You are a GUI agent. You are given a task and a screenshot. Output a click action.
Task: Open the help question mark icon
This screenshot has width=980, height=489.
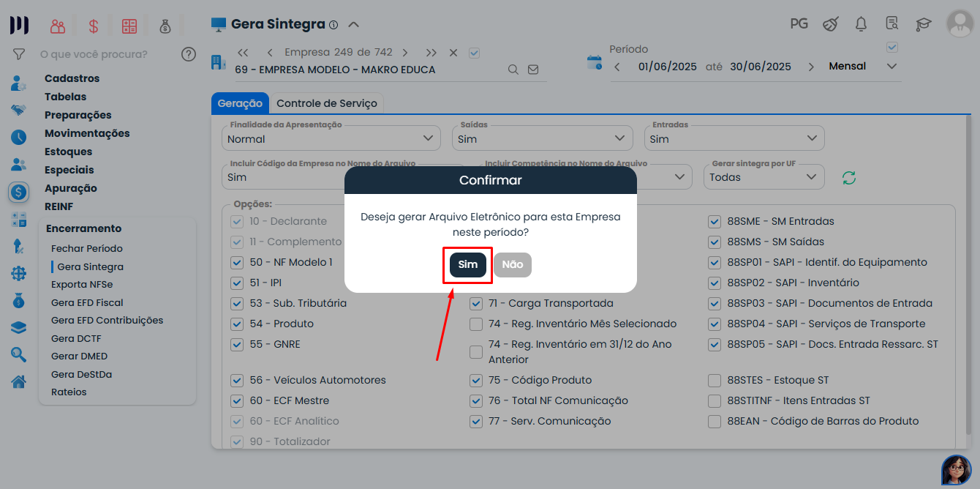tap(189, 54)
